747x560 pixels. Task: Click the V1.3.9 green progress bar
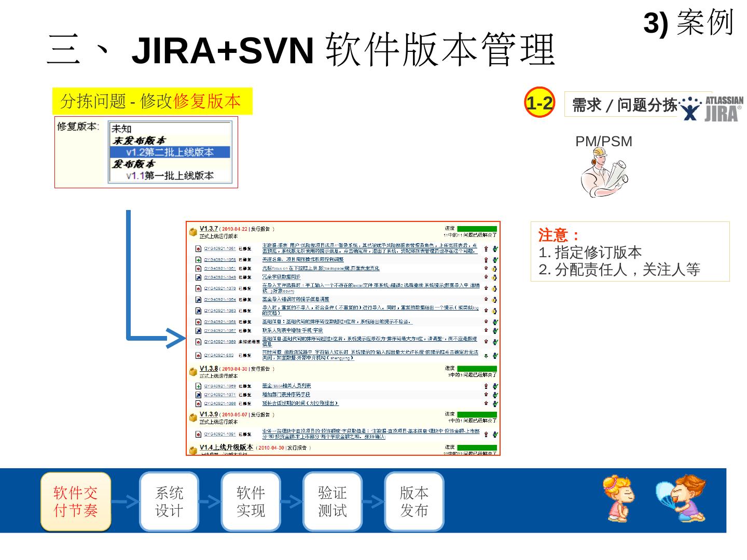[477, 415]
